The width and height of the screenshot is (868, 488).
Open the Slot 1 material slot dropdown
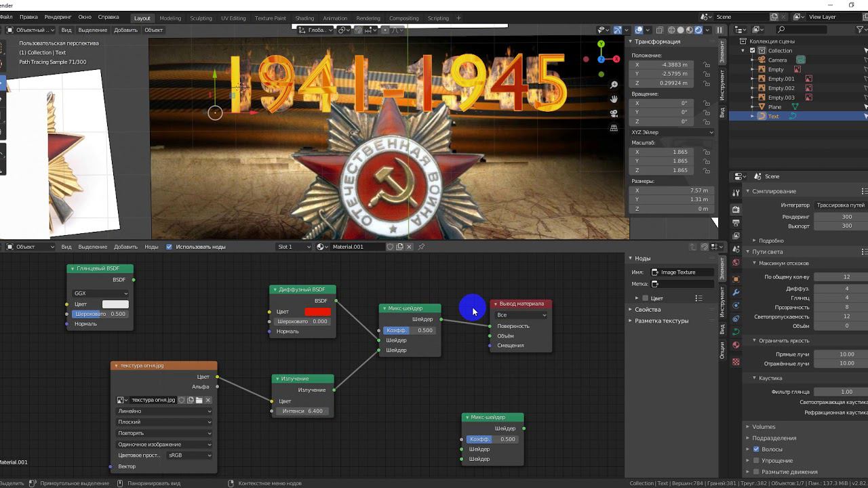pos(294,247)
